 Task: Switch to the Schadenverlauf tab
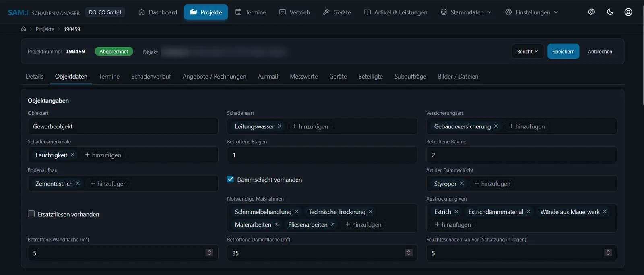click(151, 76)
